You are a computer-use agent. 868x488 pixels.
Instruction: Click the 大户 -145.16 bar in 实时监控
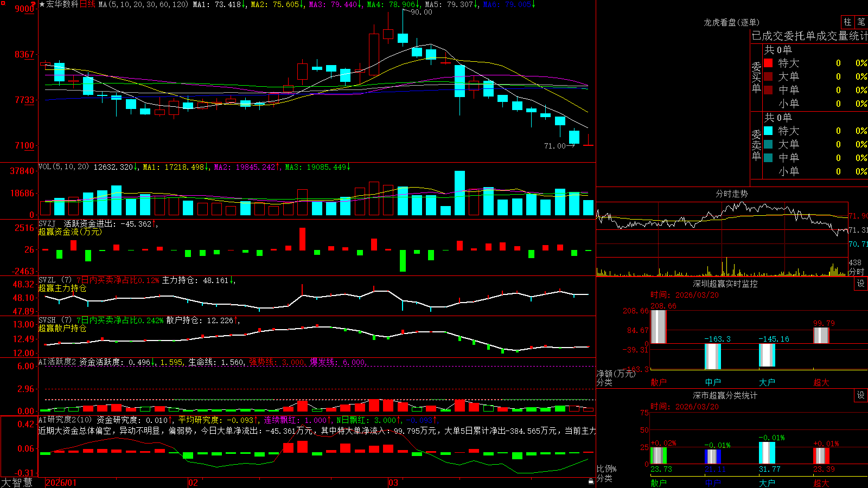coord(767,355)
